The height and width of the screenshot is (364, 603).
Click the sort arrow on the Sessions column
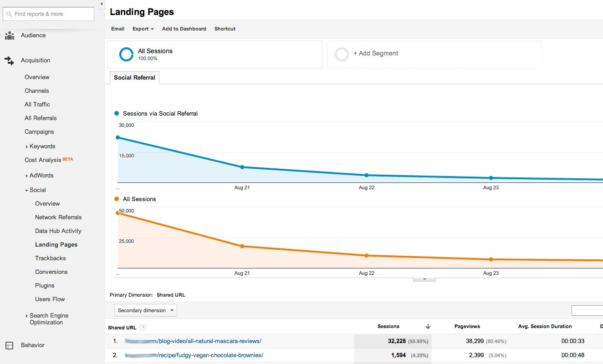pos(428,327)
